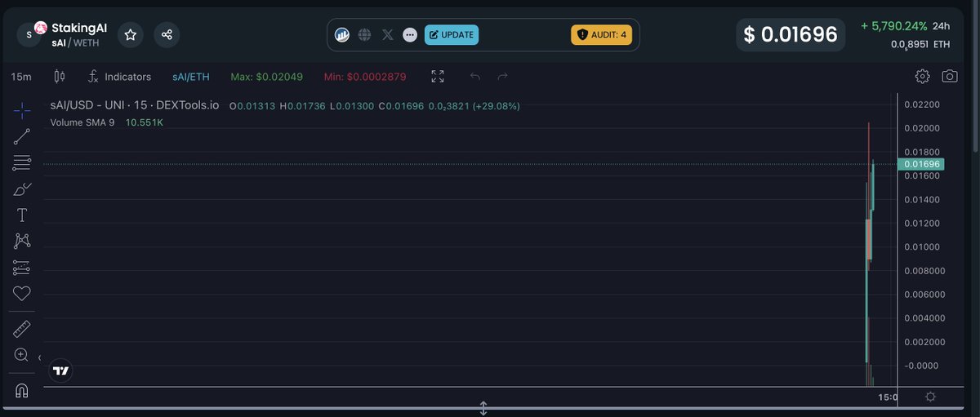Screen dimensions: 980x417
Task: Toggle fullscreen chart mode
Action: [x=438, y=77]
